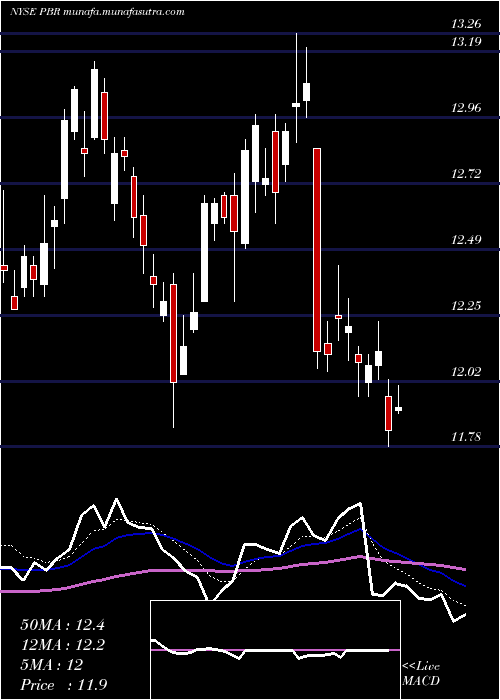
Task: Click the 11.78 price axis label
Action: (466, 437)
